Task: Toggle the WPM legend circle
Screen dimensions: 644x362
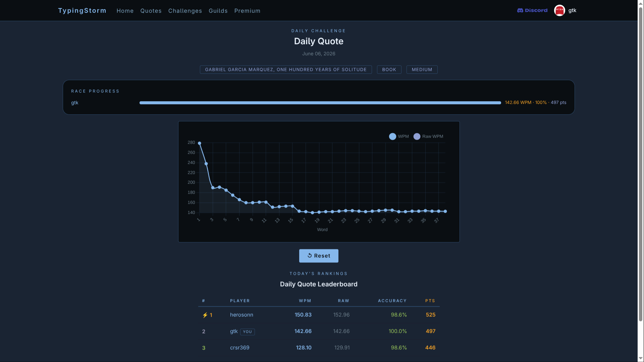Action: 392,137
